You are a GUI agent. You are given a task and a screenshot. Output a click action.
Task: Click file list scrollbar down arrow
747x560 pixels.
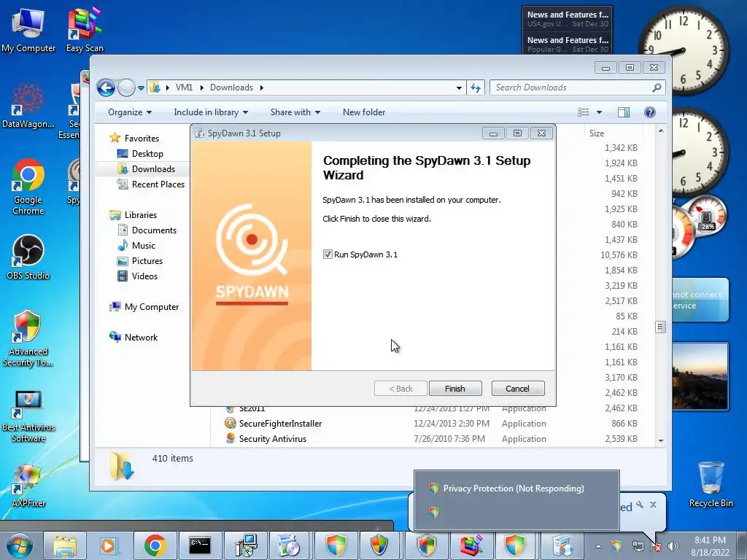click(x=661, y=440)
